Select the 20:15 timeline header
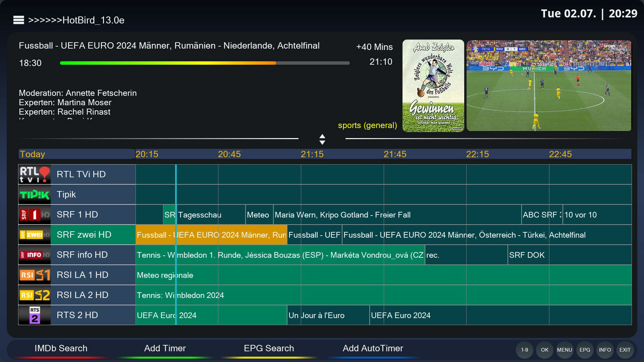Screen dimensions: 644x362 pyautogui.click(x=147, y=154)
